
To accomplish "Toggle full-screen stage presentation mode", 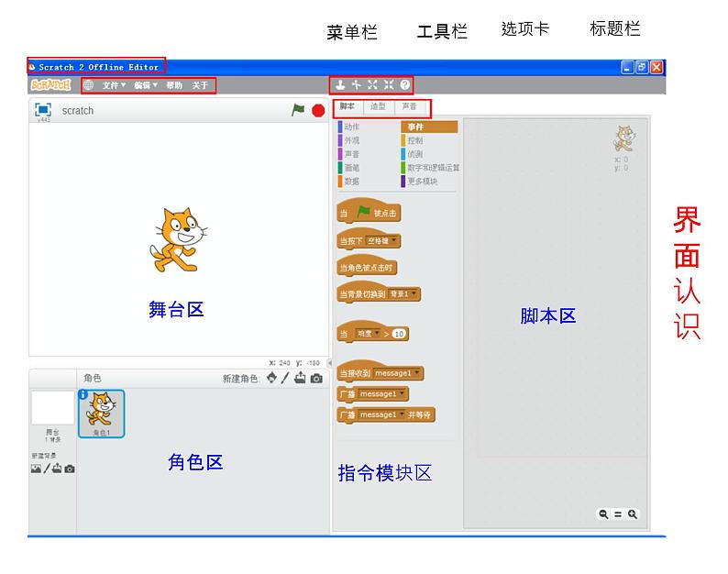I will pyautogui.click(x=43, y=109).
